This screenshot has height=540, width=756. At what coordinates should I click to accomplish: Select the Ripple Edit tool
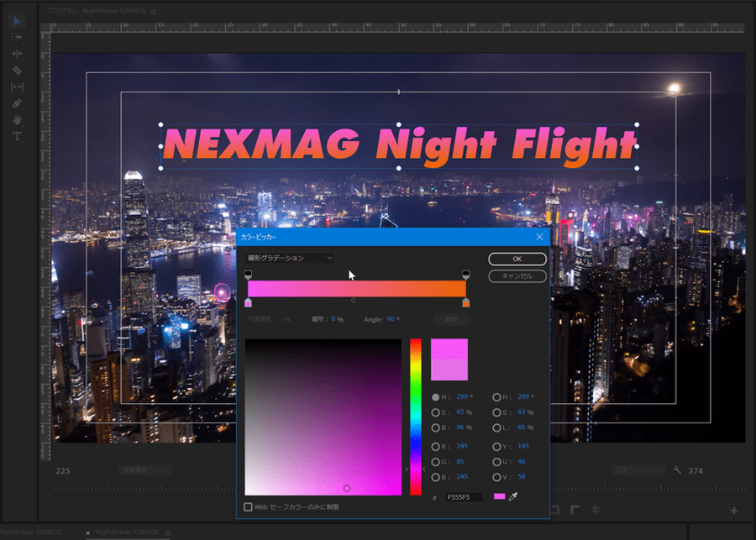click(x=17, y=54)
